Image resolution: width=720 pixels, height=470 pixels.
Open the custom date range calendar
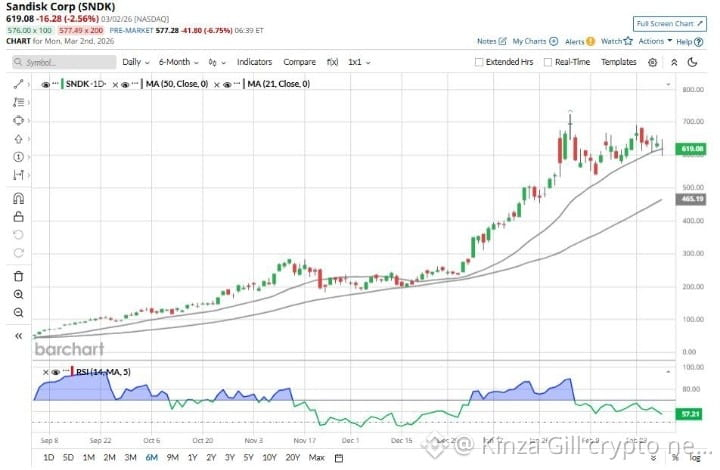pyautogui.click(x=339, y=458)
